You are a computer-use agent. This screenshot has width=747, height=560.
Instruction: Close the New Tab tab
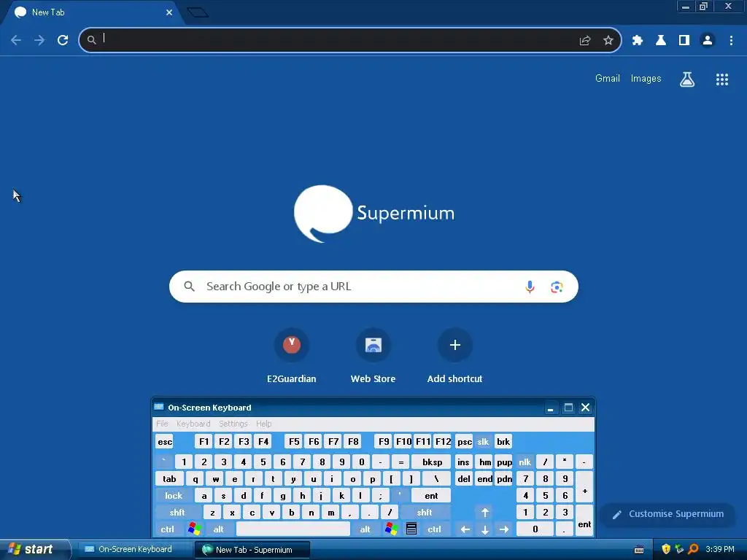pyautogui.click(x=169, y=12)
